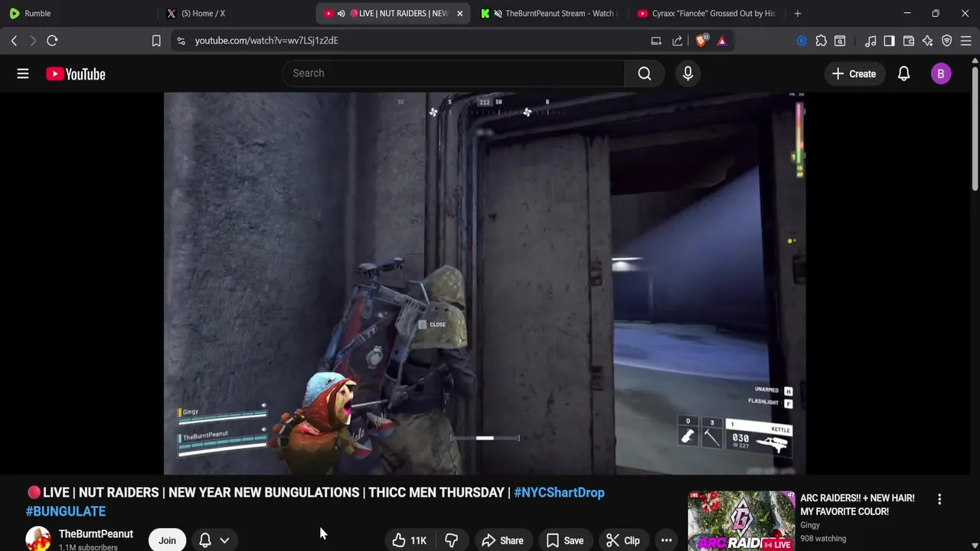Click the address bar URL field
980x551 pixels.
(413, 41)
